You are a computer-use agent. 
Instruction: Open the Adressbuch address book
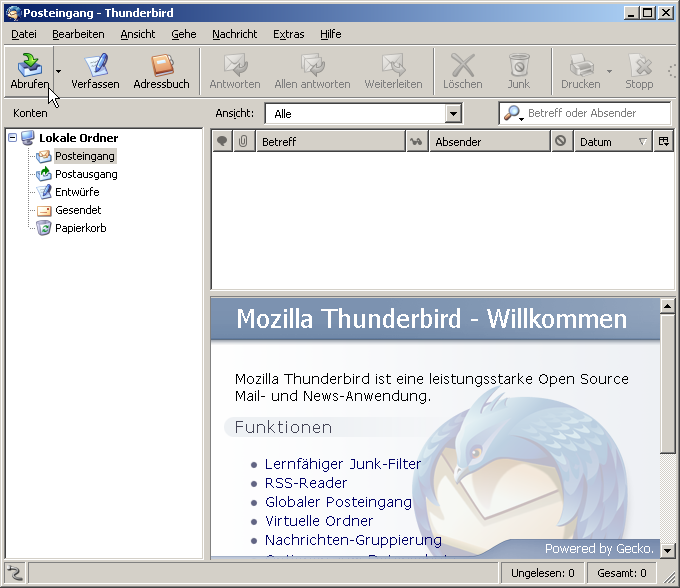click(x=161, y=71)
